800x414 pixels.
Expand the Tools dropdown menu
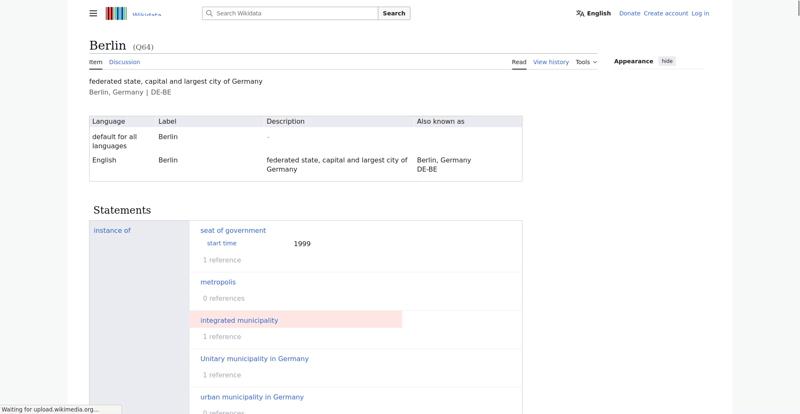pos(586,62)
